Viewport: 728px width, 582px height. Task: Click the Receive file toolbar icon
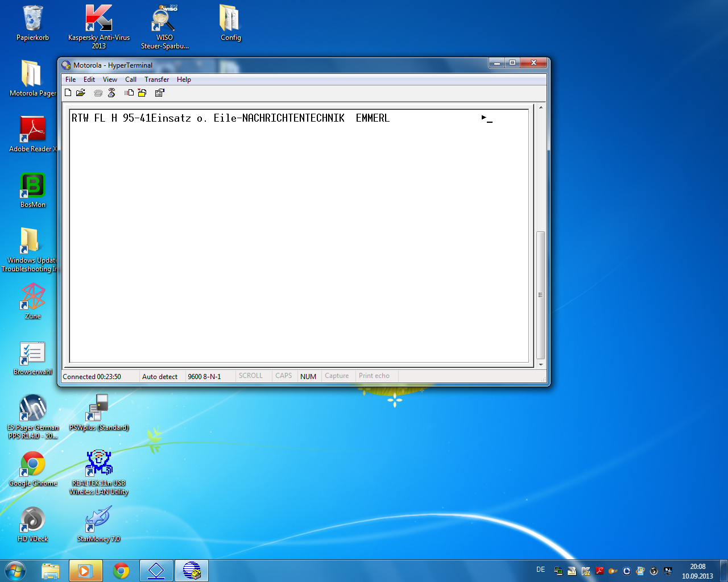click(x=142, y=93)
